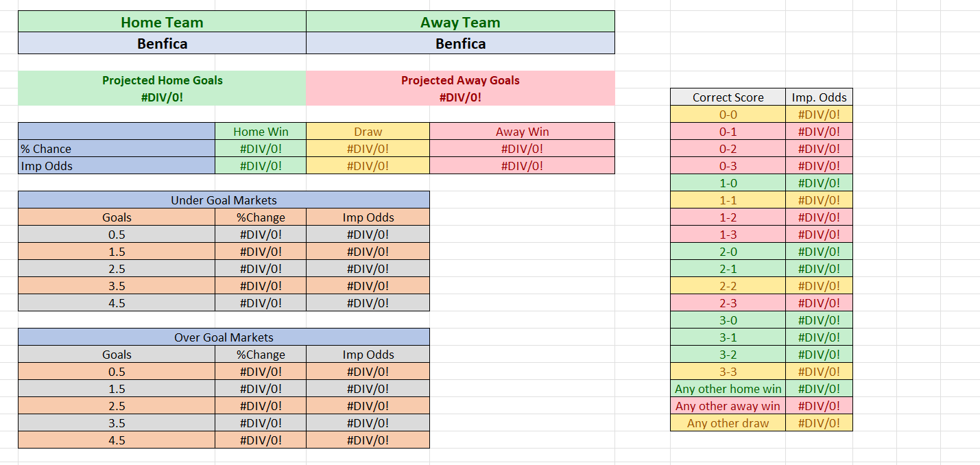Click the 4.5 goals cell in Over markets
The height and width of the screenshot is (465, 980).
tap(117, 440)
